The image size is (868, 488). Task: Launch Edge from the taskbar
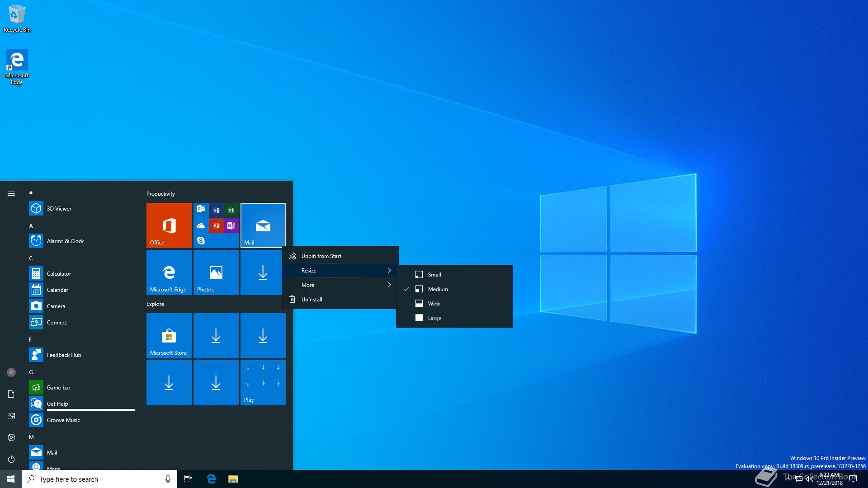(x=211, y=479)
